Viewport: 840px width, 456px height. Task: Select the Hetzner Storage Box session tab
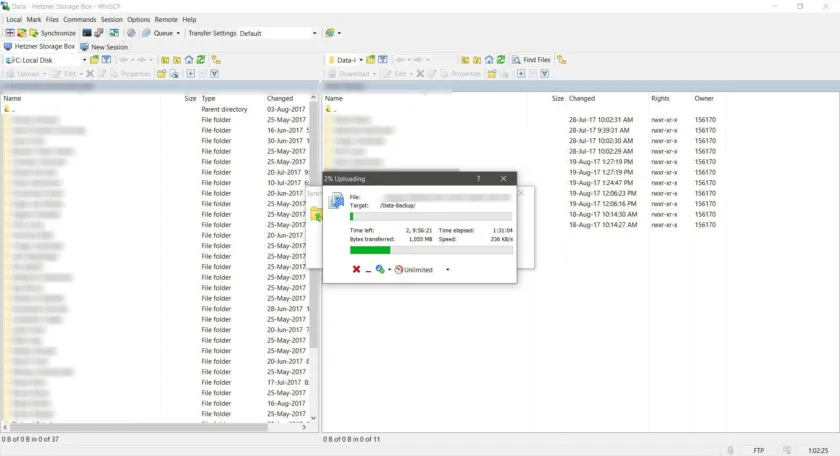tap(40, 47)
